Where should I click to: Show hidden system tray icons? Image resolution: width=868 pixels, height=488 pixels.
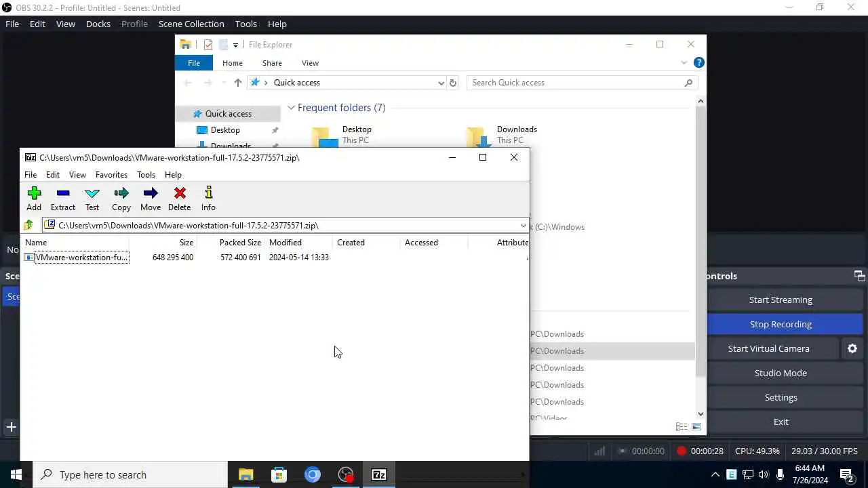pos(715,474)
